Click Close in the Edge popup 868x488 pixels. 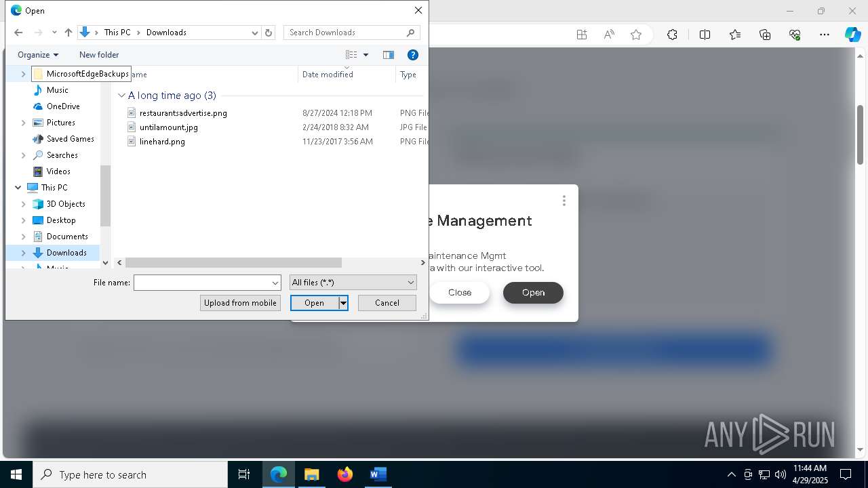tap(460, 293)
